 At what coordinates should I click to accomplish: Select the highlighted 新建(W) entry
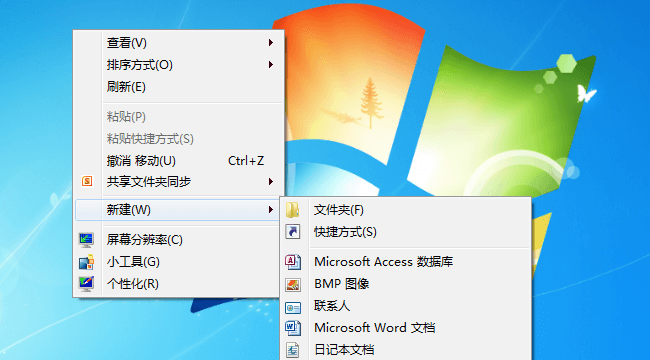177,210
